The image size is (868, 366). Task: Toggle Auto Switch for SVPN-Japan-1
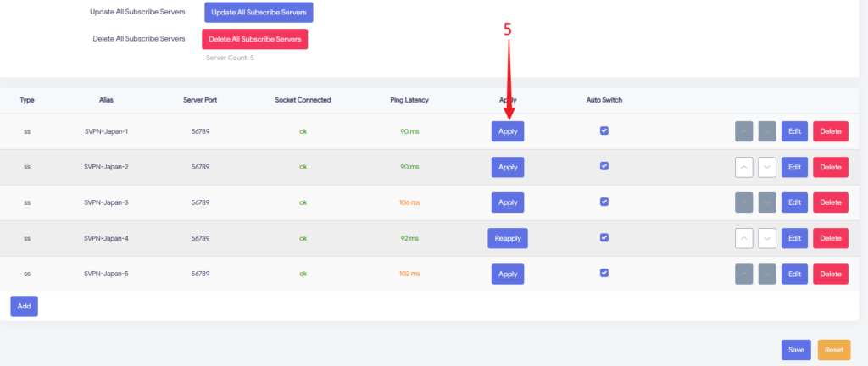point(604,130)
